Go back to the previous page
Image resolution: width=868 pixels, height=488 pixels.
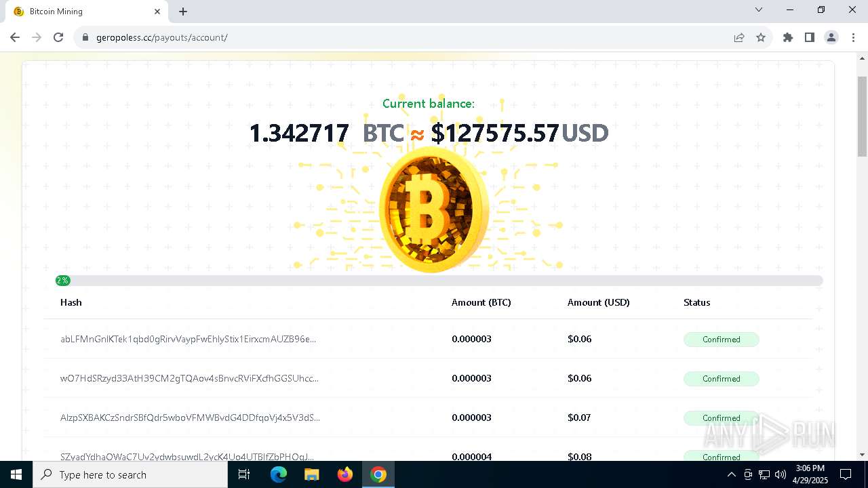(15, 37)
